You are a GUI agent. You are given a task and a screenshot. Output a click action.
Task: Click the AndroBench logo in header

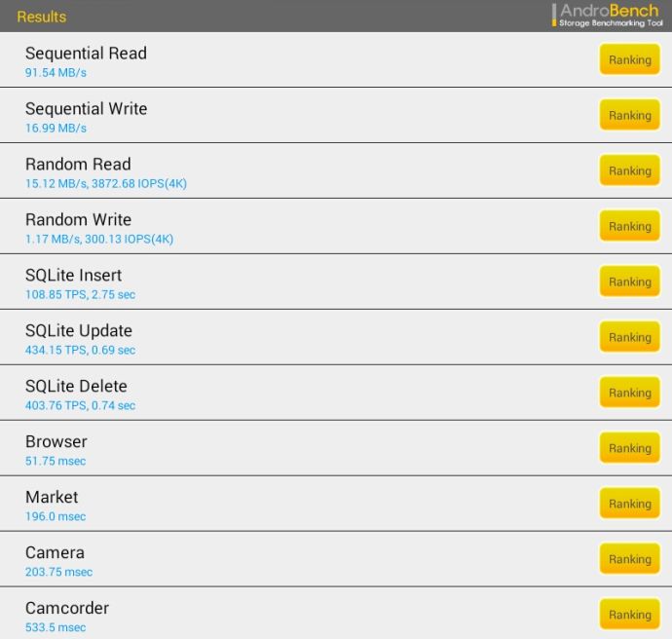click(608, 16)
